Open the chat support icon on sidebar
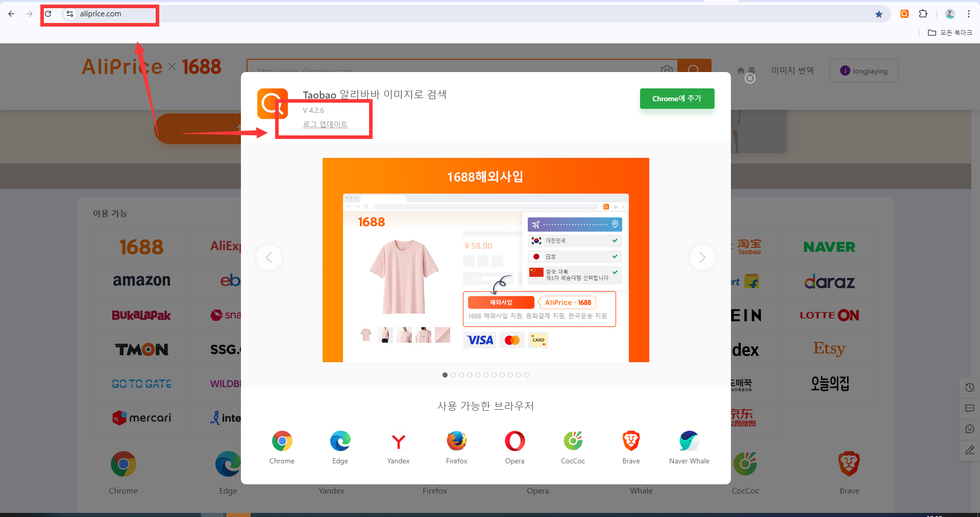980x517 pixels. click(970, 429)
